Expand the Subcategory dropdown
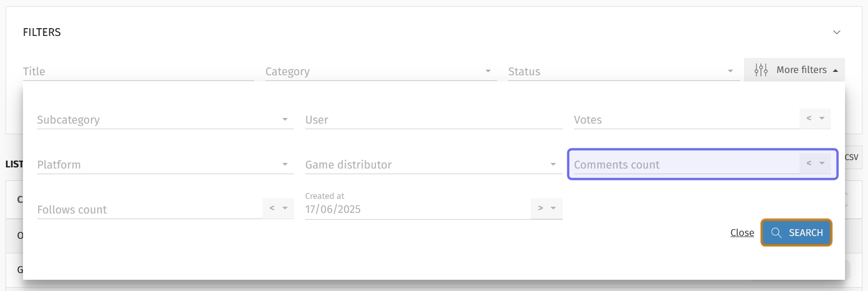The width and height of the screenshot is (868, 291). (x=166, y=120)
